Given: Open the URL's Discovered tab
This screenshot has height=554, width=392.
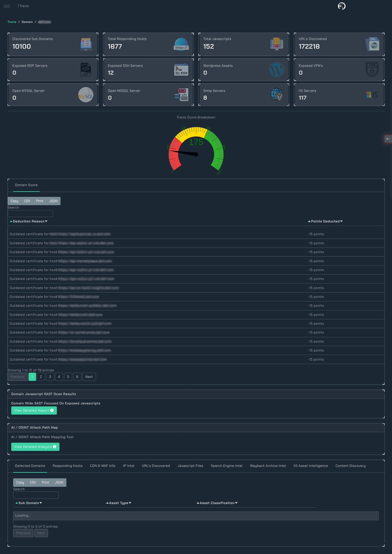Looking at the screenshot, I should tap(156, 466).
